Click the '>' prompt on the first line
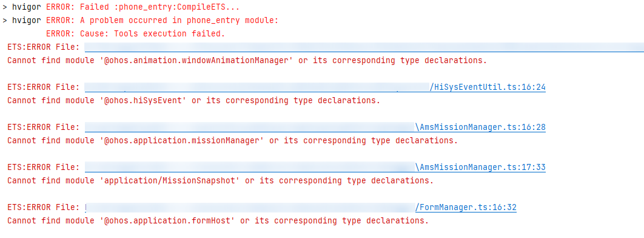The image size is (644, 238). (x=4, y=7)
